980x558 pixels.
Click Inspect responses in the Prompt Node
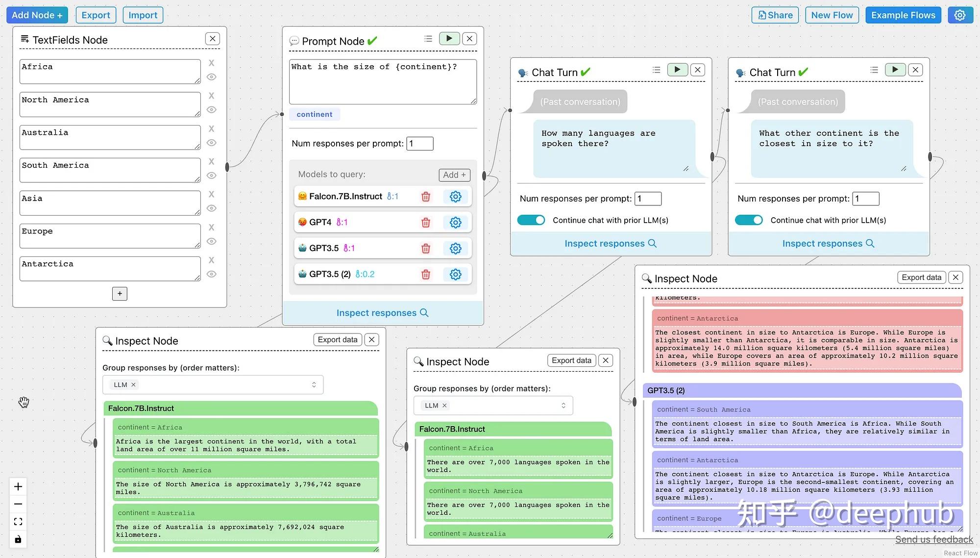(382, 313)
